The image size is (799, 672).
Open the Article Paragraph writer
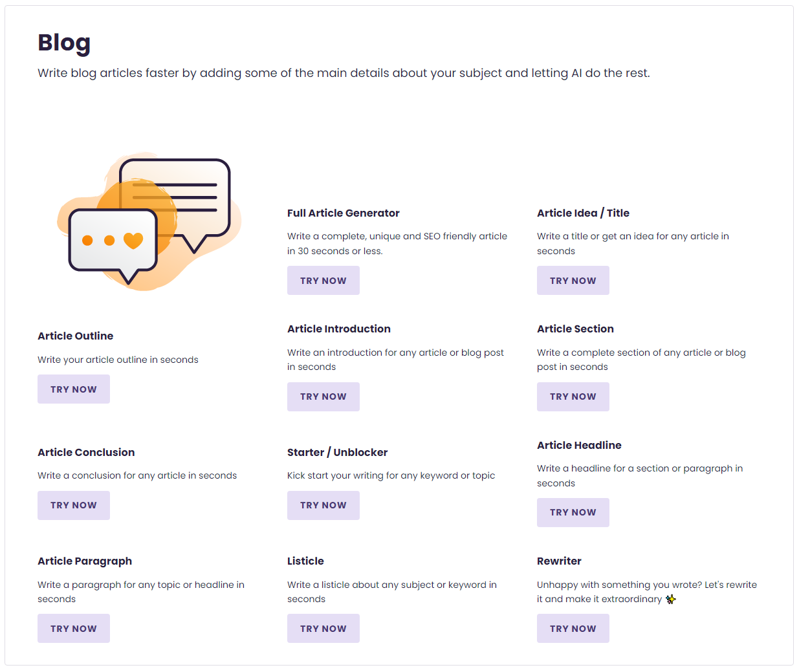coord(73,628)
